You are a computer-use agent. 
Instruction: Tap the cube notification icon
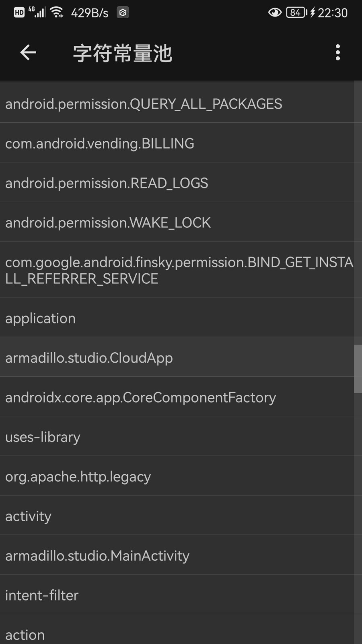[123, 12]
